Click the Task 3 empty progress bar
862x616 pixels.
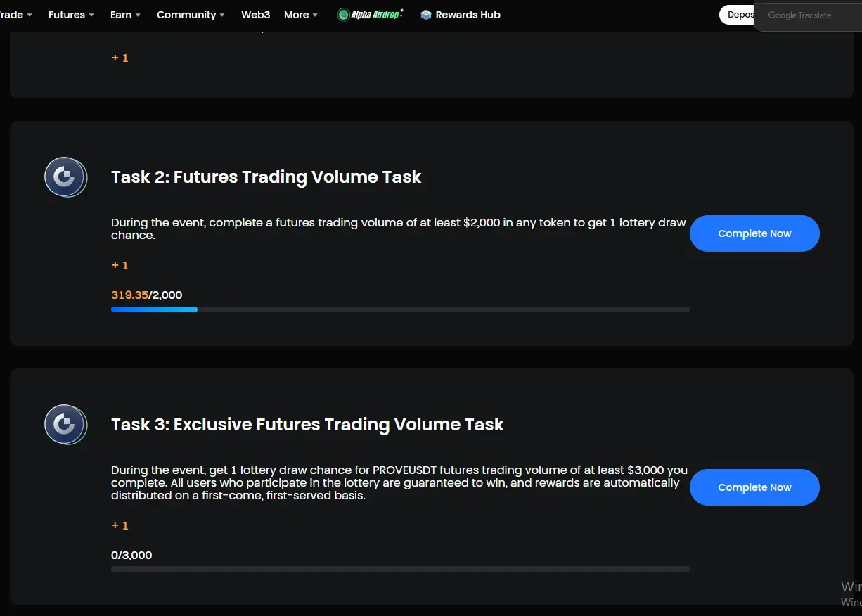pyautogui.click(x=400, y=569)
